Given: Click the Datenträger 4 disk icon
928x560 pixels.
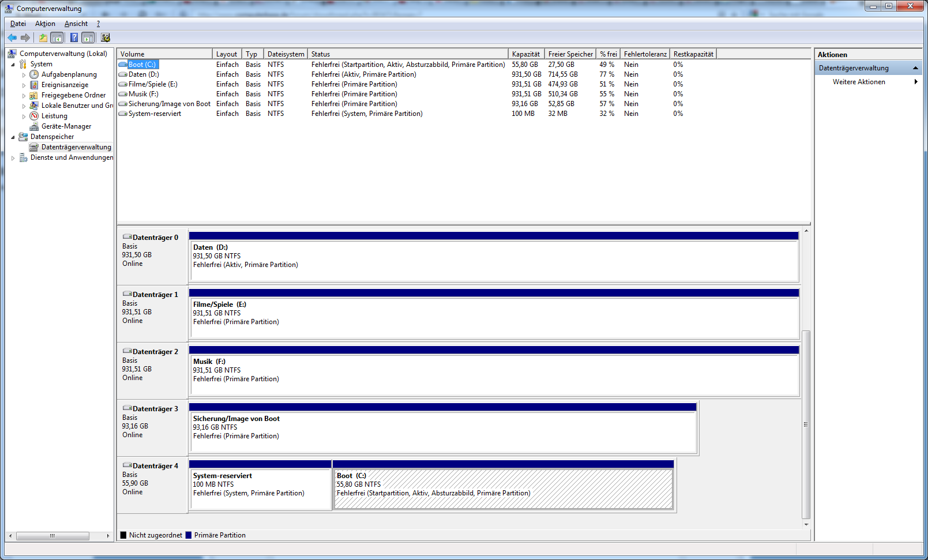Looking at the screenshot, I should pos(127,465).
